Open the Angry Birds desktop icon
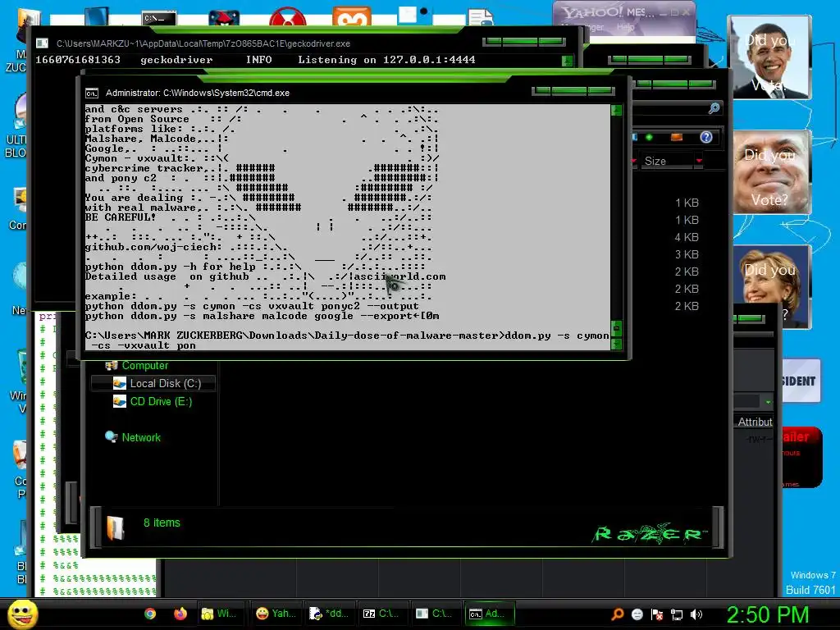The height and width of the screenshot is (630, 840). point(224,18)
